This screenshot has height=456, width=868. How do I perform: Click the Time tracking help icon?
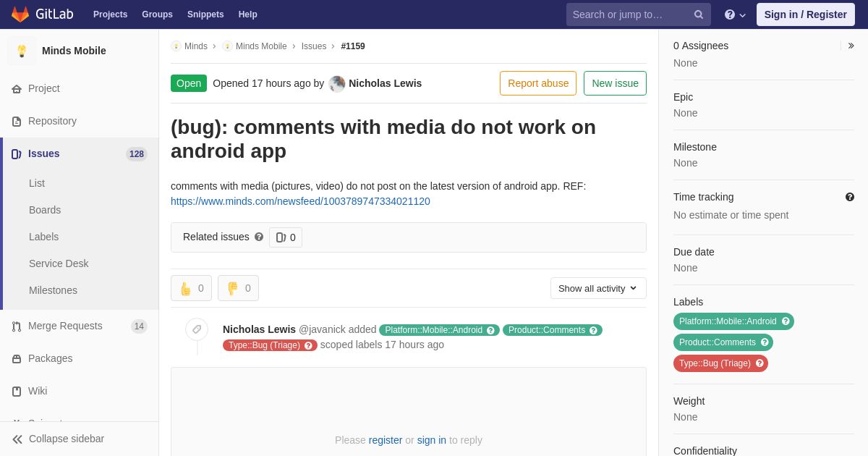[850, 197]
